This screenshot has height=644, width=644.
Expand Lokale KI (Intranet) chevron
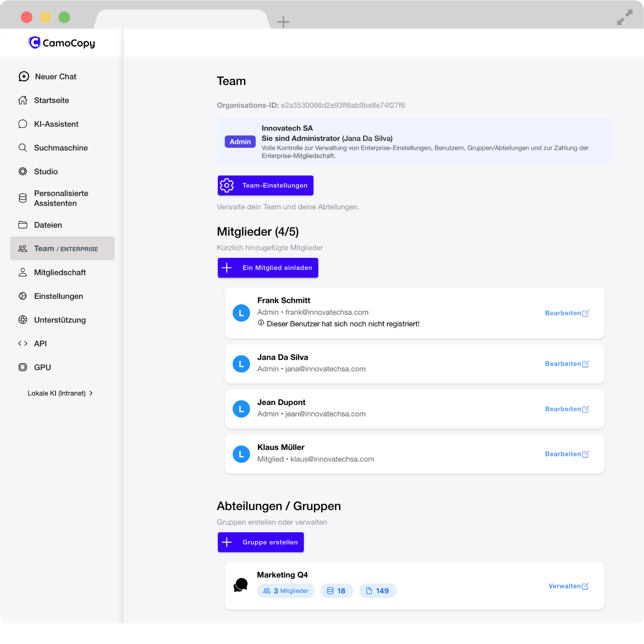pos(91,393)
